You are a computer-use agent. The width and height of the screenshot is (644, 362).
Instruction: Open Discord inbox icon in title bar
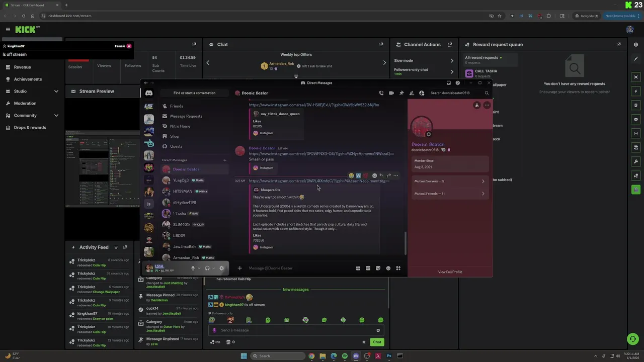pyautogui.click(x=449, y=83)
